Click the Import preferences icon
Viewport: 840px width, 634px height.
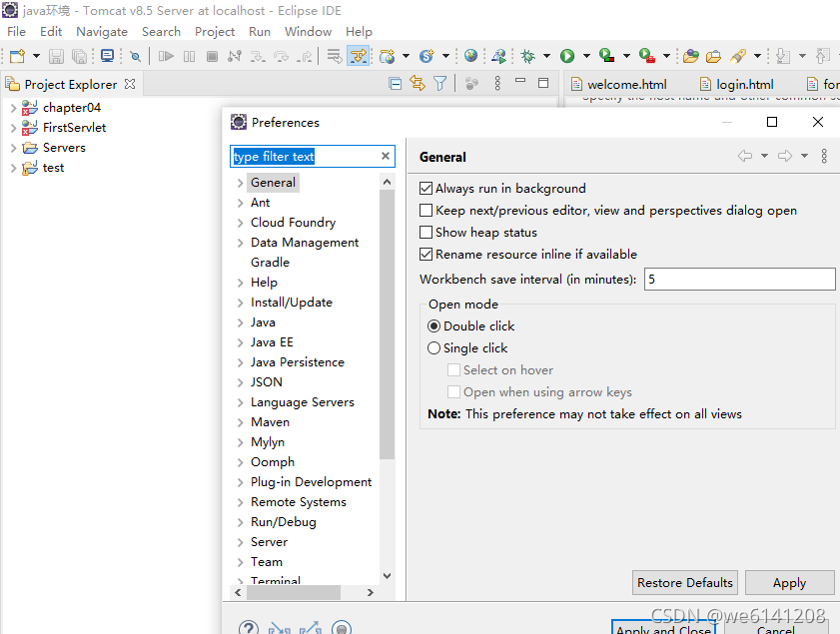coord(280,628)
